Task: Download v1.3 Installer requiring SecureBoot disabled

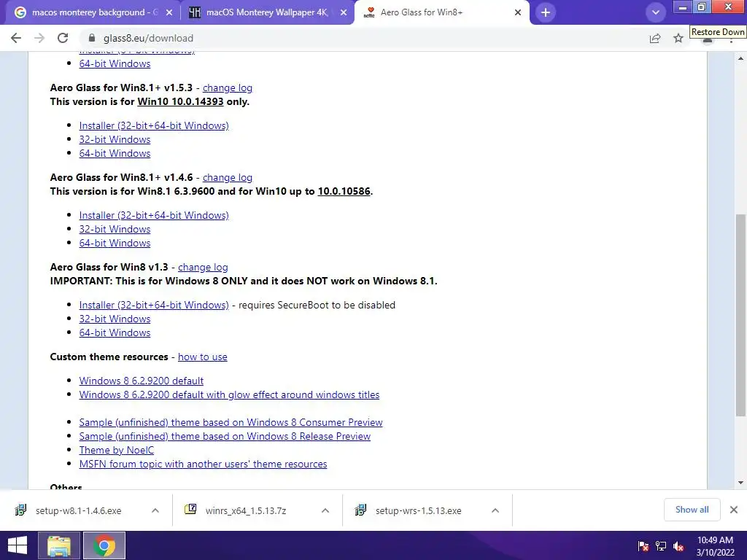Action: point(154,305)
